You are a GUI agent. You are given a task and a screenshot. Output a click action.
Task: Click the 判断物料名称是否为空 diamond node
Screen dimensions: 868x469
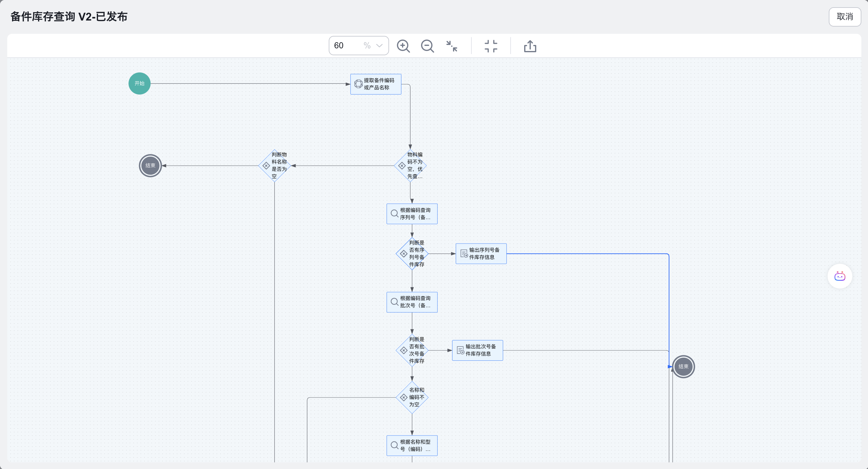pyautogui.click(x=275, y=166)
